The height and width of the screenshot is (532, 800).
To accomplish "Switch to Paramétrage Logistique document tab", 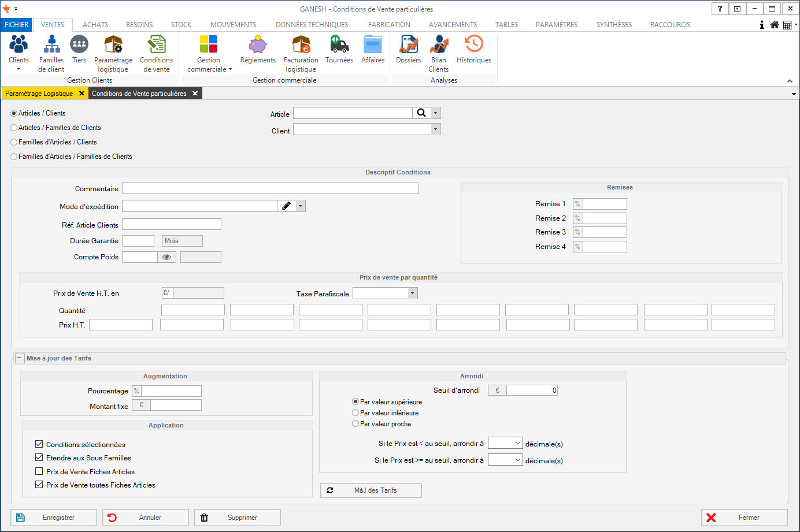I will [x=39, y=94].
